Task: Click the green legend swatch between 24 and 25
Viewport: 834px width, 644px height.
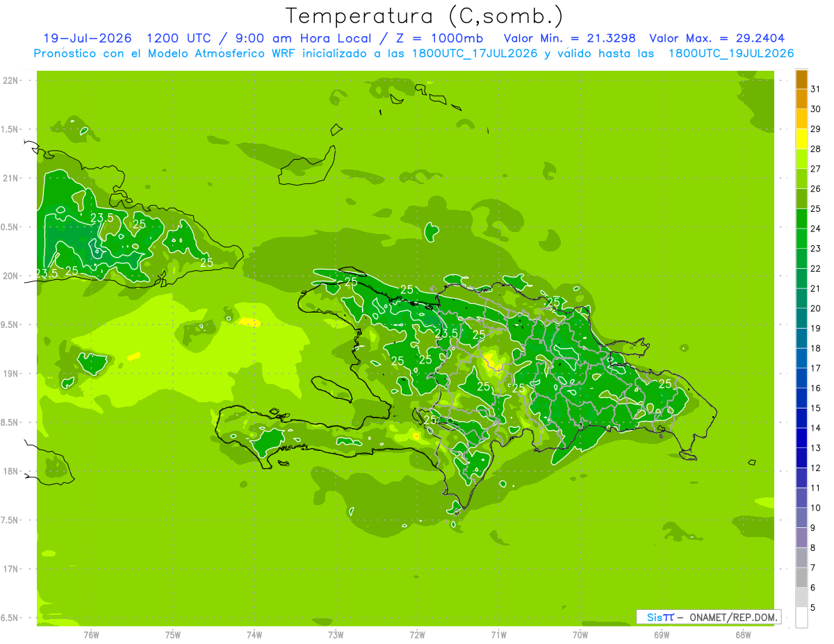Action: (801, 219)
